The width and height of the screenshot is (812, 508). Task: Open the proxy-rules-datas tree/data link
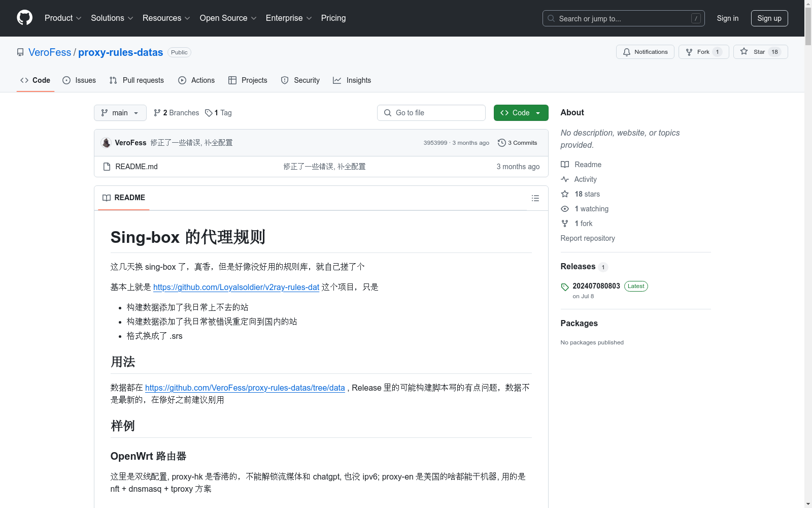pyautogui.click(x=245, y=388)
